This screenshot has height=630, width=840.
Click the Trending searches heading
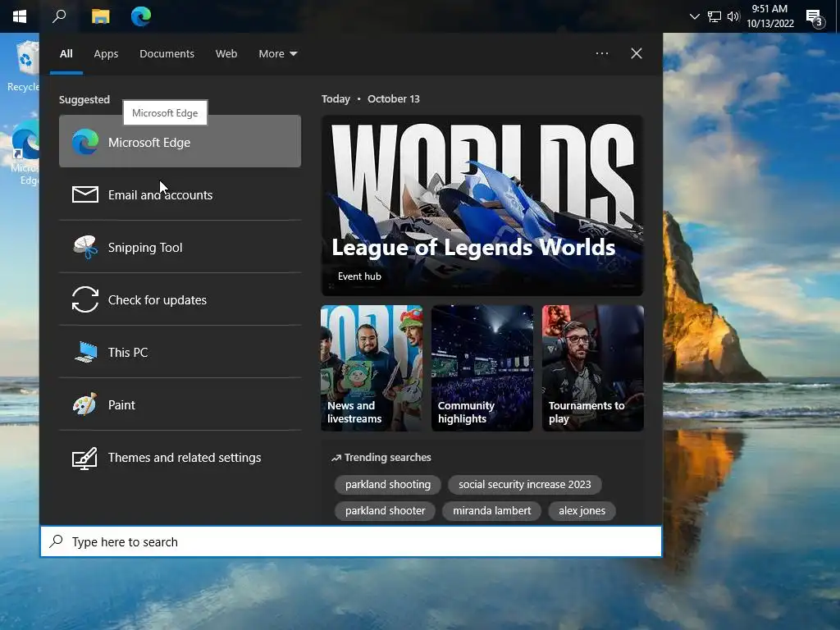[381, 458]
